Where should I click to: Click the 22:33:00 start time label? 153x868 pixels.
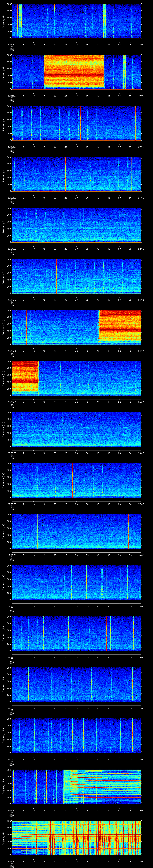pyautogui.click(x=12, y=862)
